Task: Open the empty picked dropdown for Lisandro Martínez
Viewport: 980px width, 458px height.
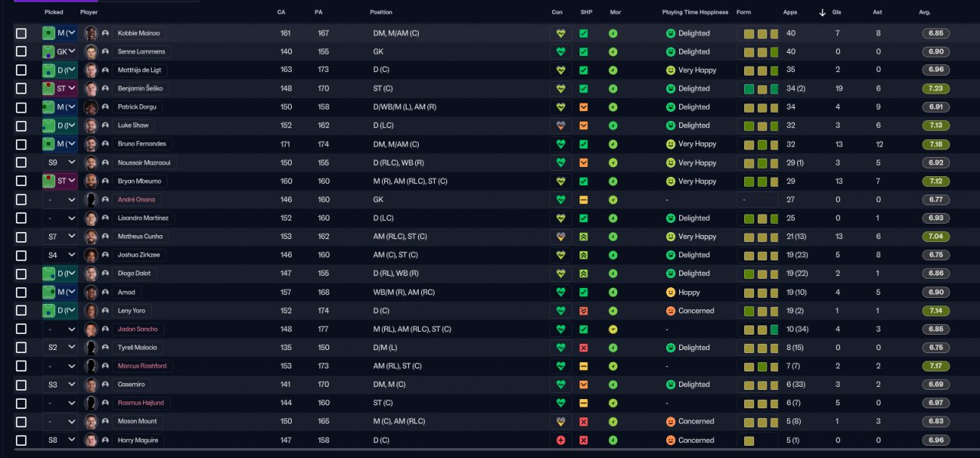Action: click(60, 218)
